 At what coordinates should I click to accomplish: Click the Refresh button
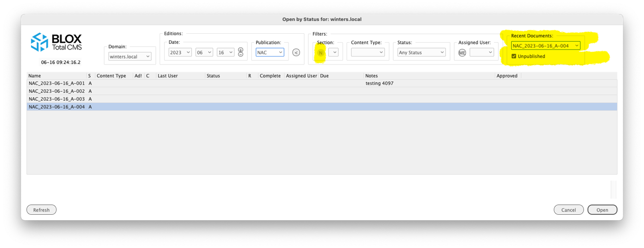click(42, 210)
